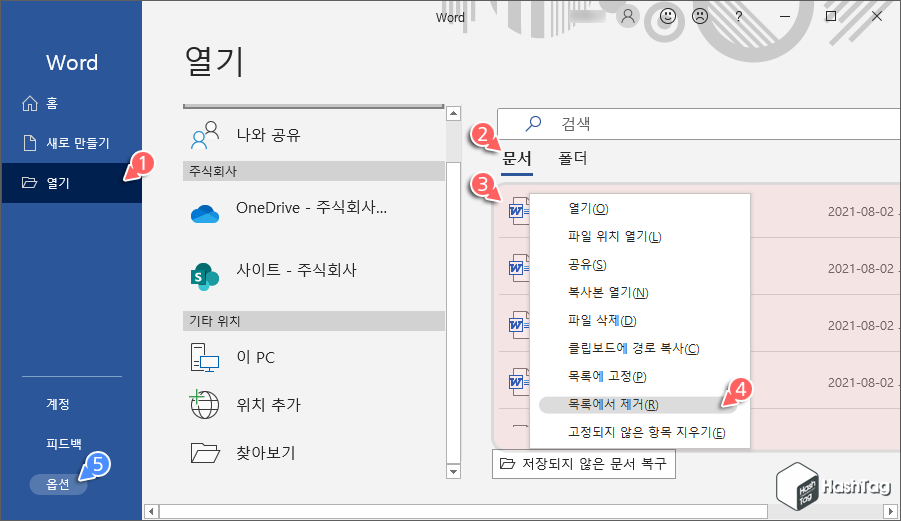Viewport: 901px width, 521px height.
Task: Open 계정 account page
Action: pyautogui.click(x=58, y=404)
